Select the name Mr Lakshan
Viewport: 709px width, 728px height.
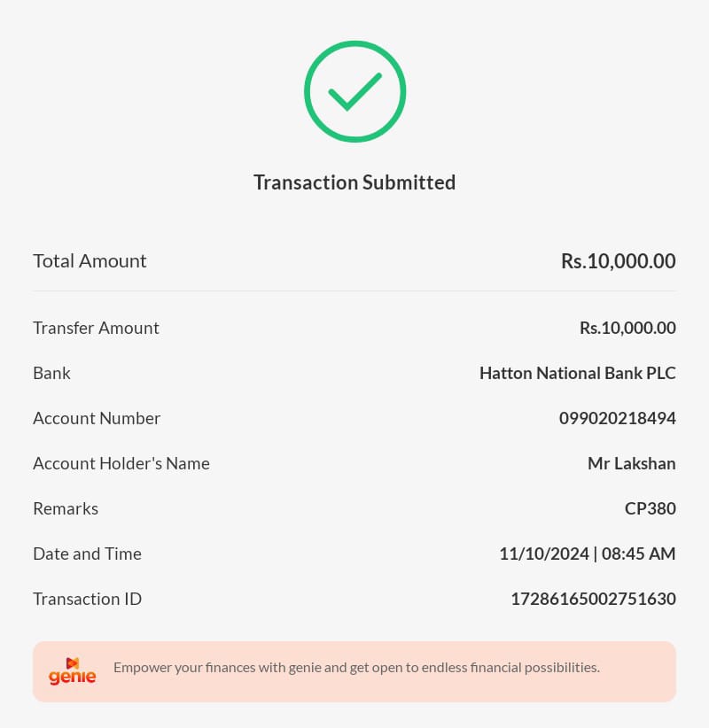[631, 463]
